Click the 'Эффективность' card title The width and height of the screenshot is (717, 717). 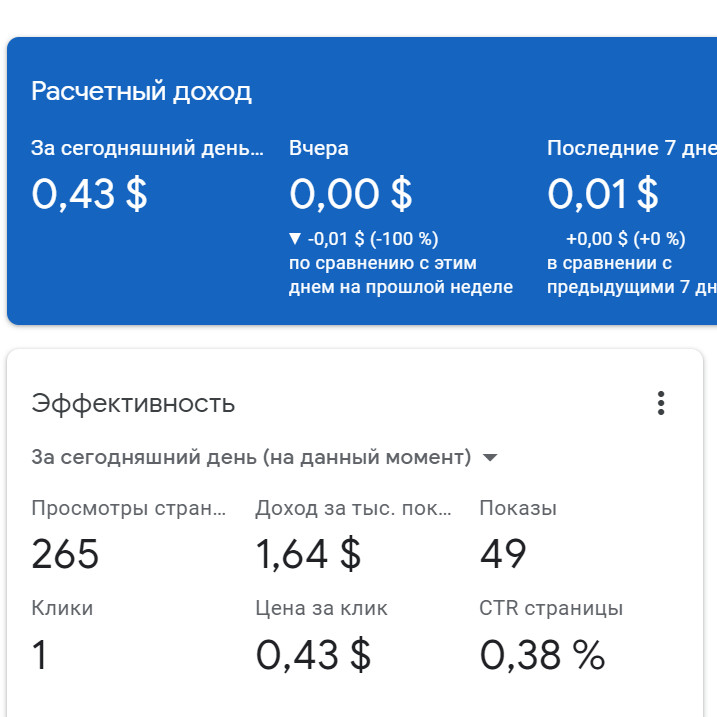coord(133,404)
